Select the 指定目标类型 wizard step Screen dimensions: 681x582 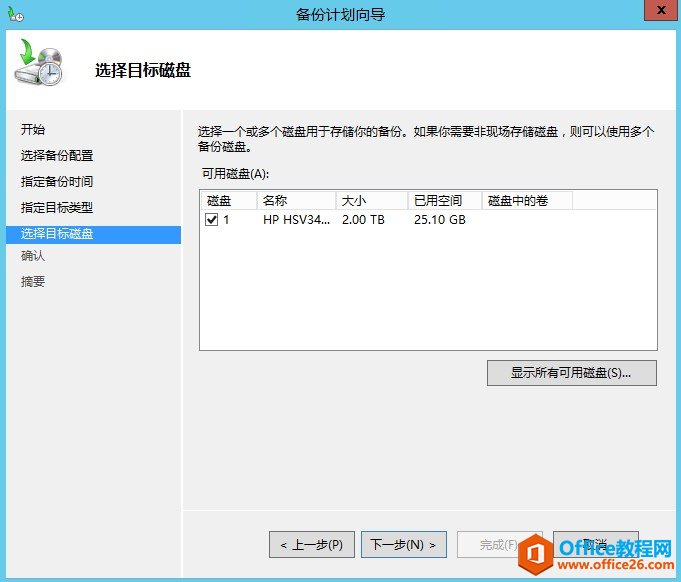[57, 208]
